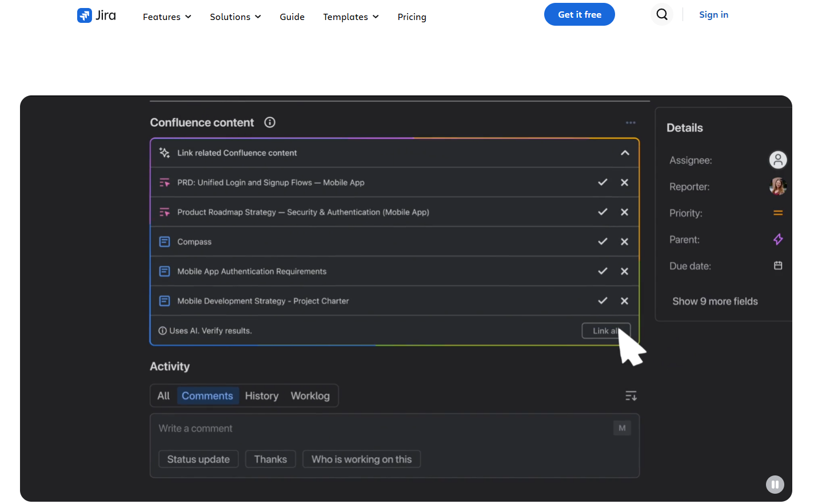The width and height of the screenshot is (830, 504).
Task: Switch to the History tab
Action: click(262, 395)
